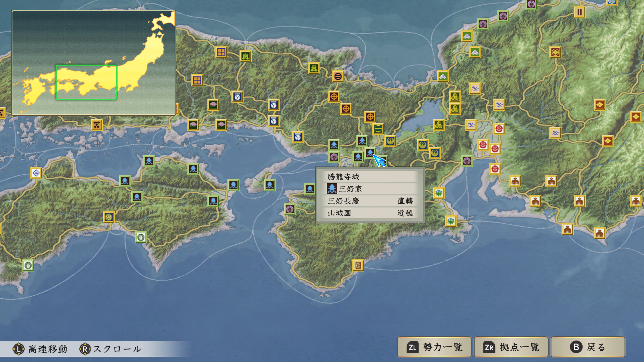Select the easternmost golden crane crest castle
This screenshot has height=362, width=644.
tap(435, 153)
